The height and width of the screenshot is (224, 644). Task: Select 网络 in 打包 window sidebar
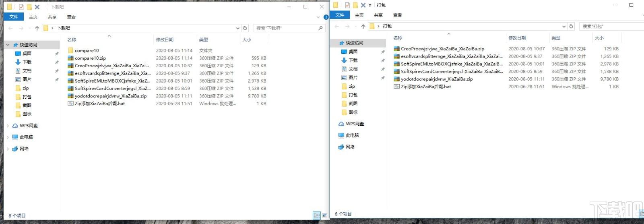pos(350,147)
